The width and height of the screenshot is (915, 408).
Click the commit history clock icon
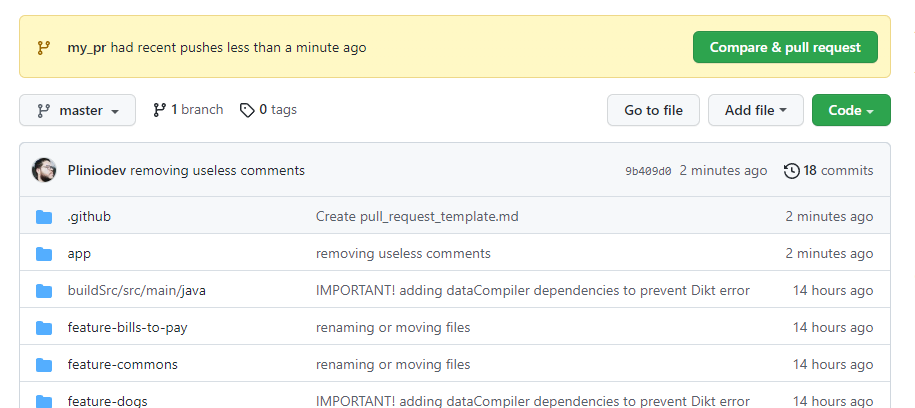(x=791, y=171)
